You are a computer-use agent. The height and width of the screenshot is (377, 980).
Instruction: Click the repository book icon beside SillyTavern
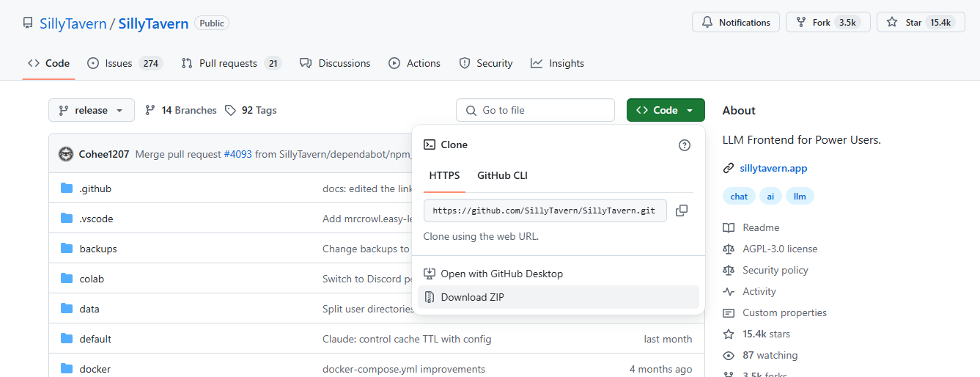(x=28, y=23)
